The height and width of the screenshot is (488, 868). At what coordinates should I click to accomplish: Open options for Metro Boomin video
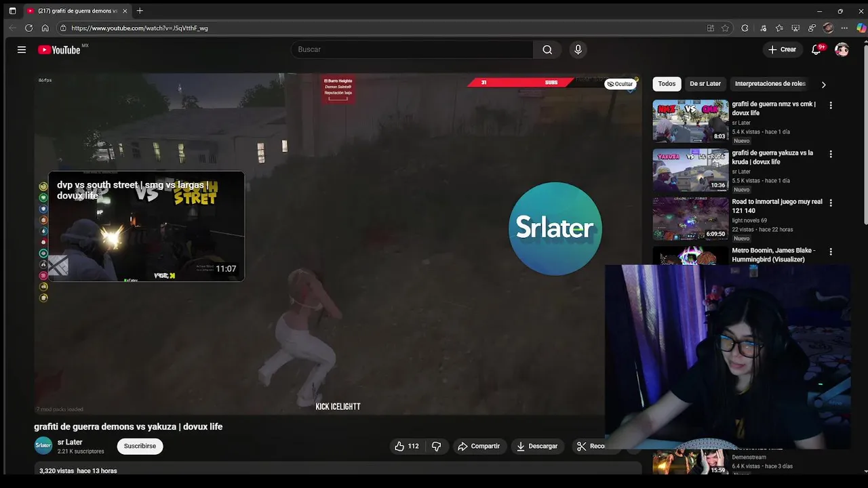click(x=831, y=251)
